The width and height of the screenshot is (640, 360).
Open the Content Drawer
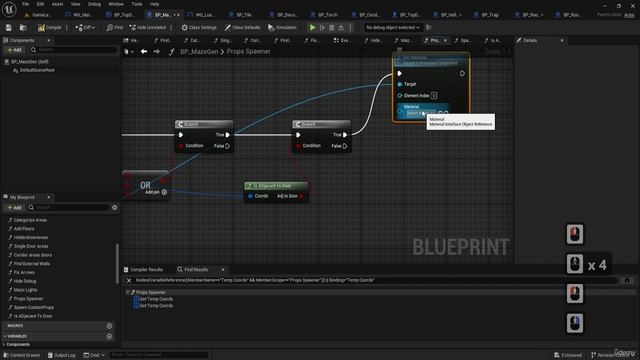[22, 355]
